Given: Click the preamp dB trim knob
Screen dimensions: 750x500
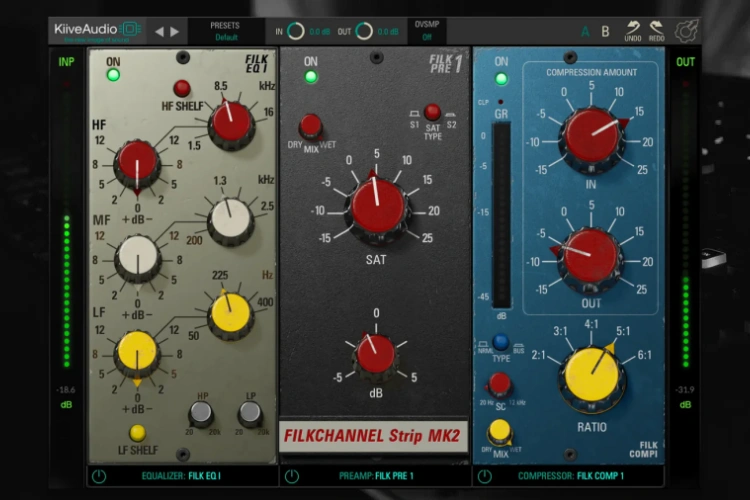Looking at the screenshot, I should point(376,356).
